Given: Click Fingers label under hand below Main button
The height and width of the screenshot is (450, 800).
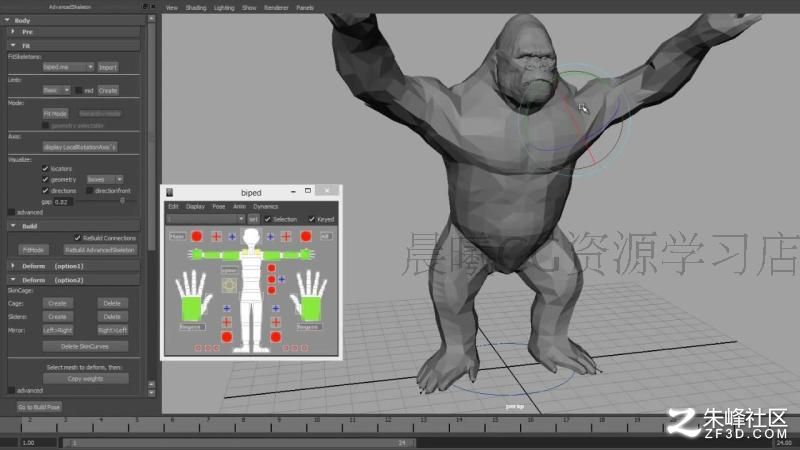Looking at the screenshot, I should tap(192, 327).
